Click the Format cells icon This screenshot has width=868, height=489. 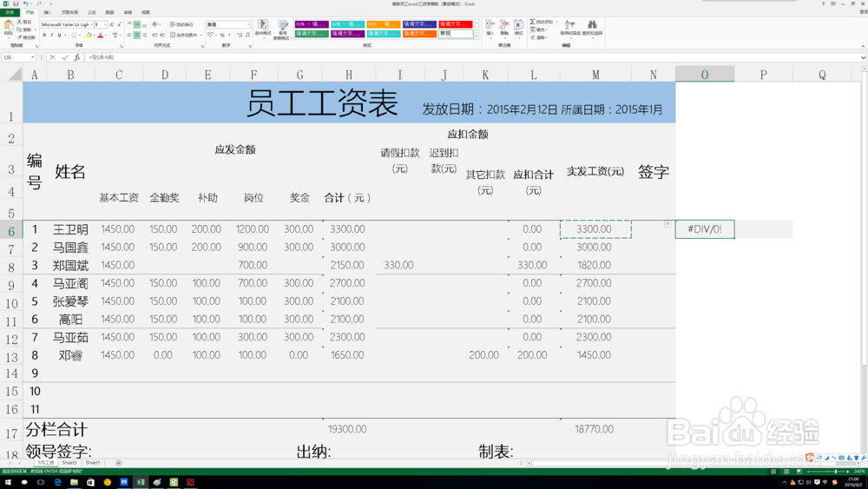coord(519,24)
